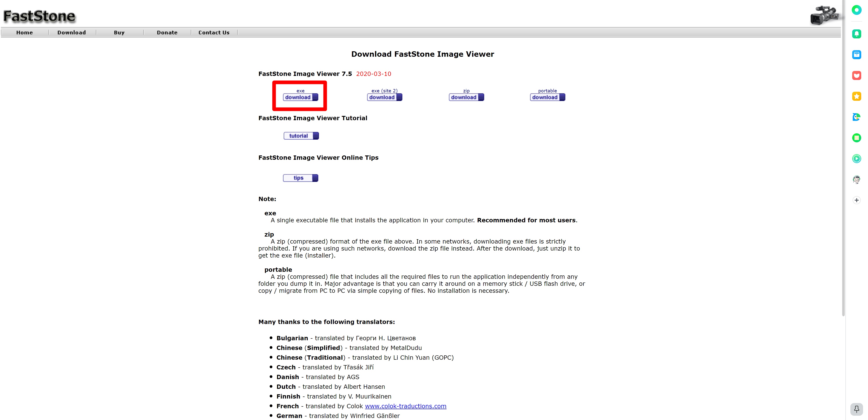Open the Home menu item
Viewport: 868px width, 420px height.
25,33
